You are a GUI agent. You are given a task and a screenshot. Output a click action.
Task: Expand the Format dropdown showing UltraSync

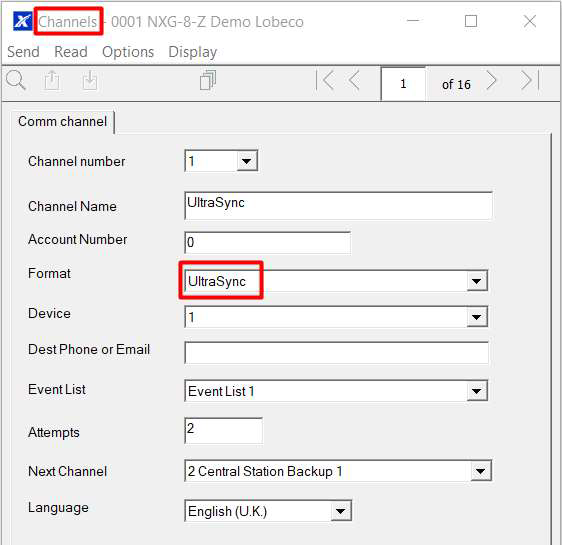pyautogui.click(x=477, y=281)
